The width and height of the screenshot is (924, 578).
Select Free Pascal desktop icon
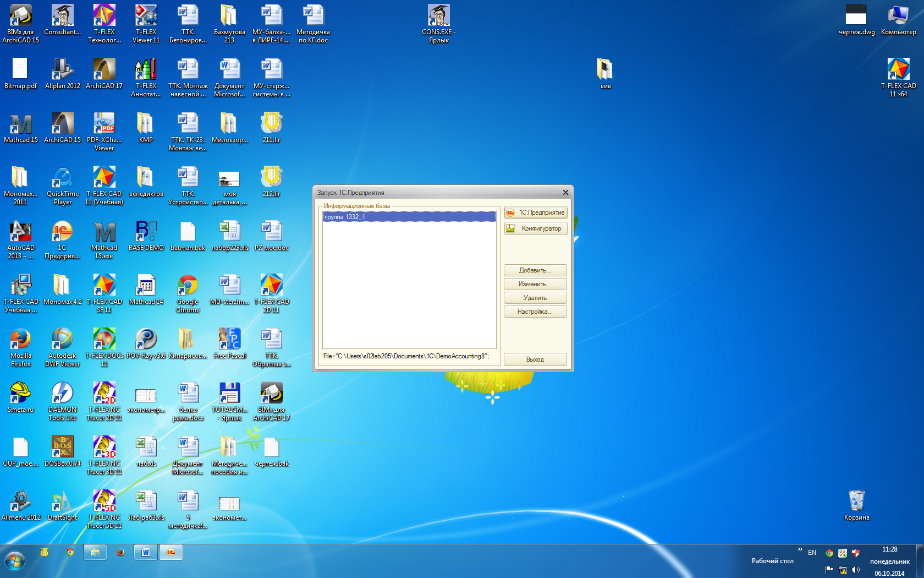[229, 344]
